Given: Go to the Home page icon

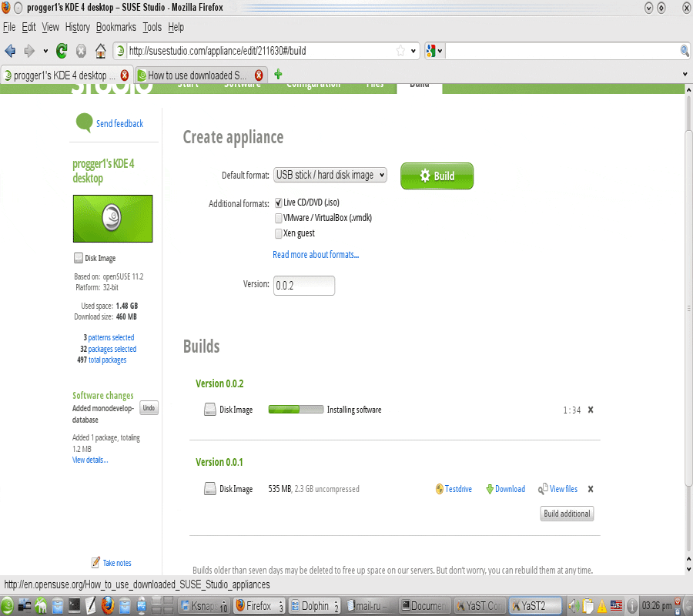Looking at the screenshot, I should click(x=101, y=51).
